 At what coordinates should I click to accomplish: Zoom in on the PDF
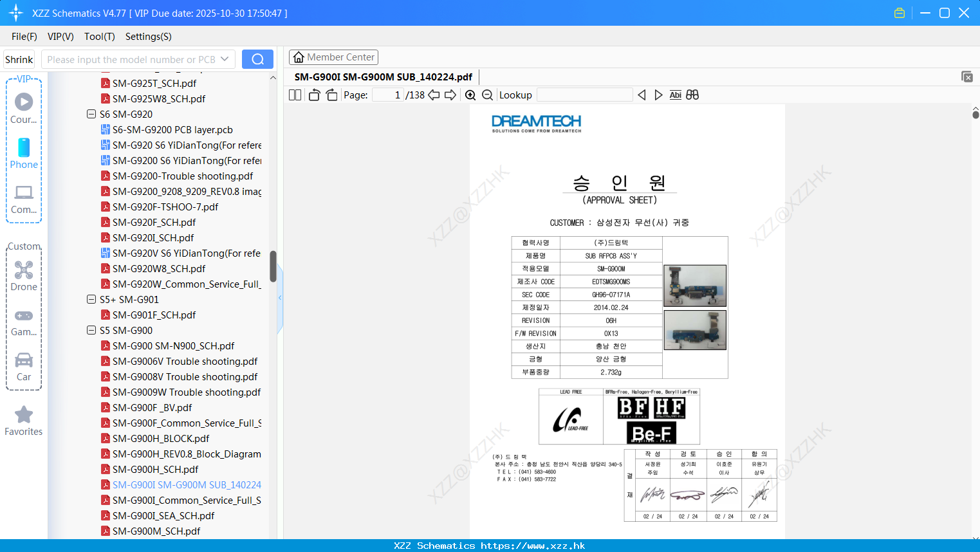click(470, 95)
